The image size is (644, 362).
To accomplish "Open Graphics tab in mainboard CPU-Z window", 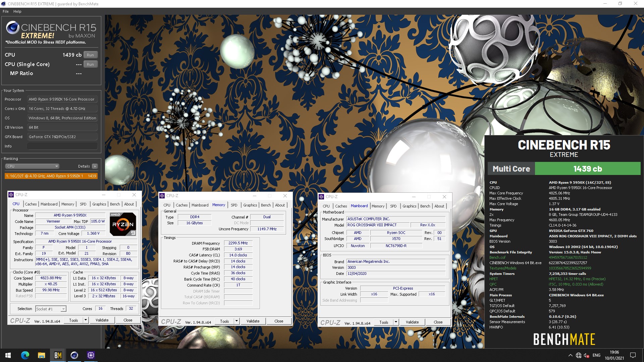I will tap(410, 206).
